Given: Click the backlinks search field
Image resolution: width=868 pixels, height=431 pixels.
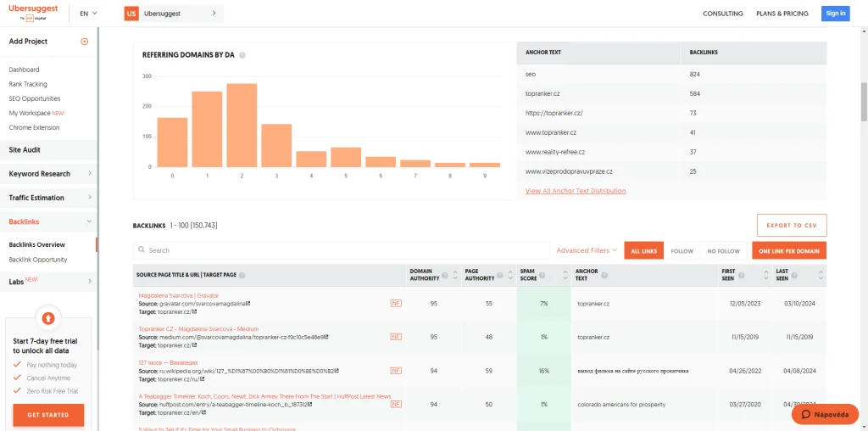Looking at the screenshot, I should tap(339, 250).
